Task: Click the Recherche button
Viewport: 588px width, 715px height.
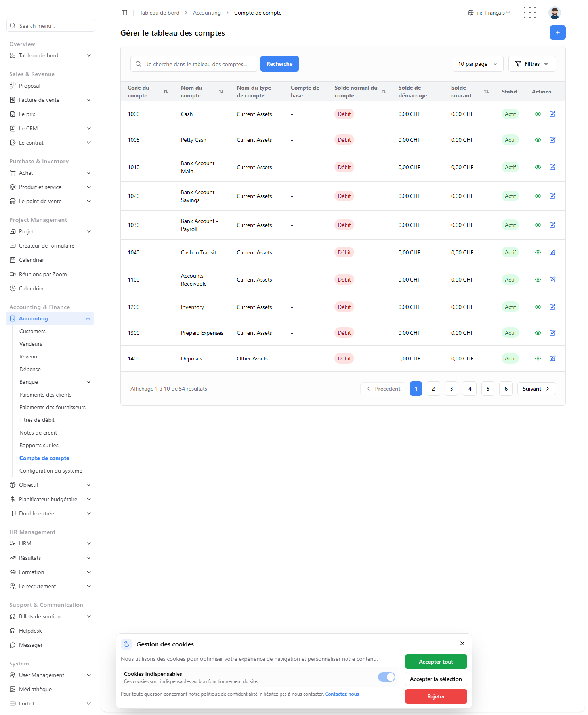Action: [x=279, y=64]
